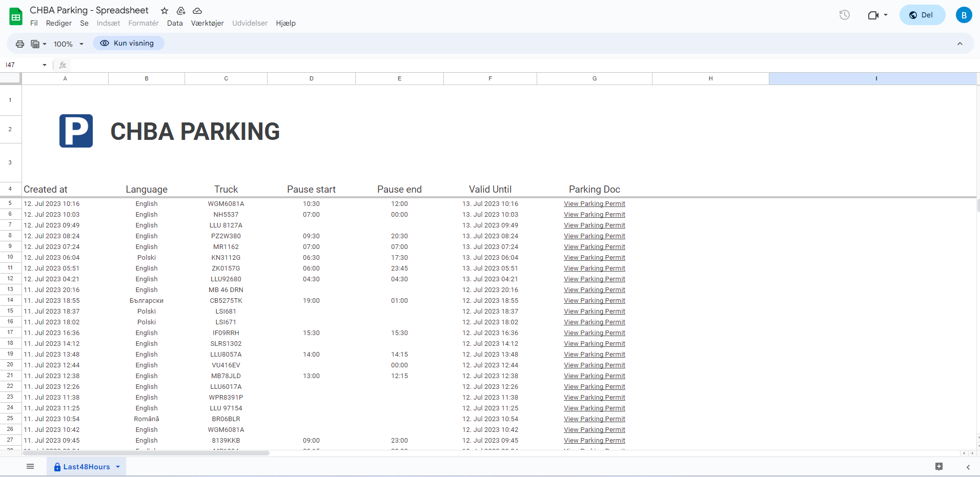The image size is (980, 477).
Task: Select truck cell LLU 97154
Action: pos(226,408)
